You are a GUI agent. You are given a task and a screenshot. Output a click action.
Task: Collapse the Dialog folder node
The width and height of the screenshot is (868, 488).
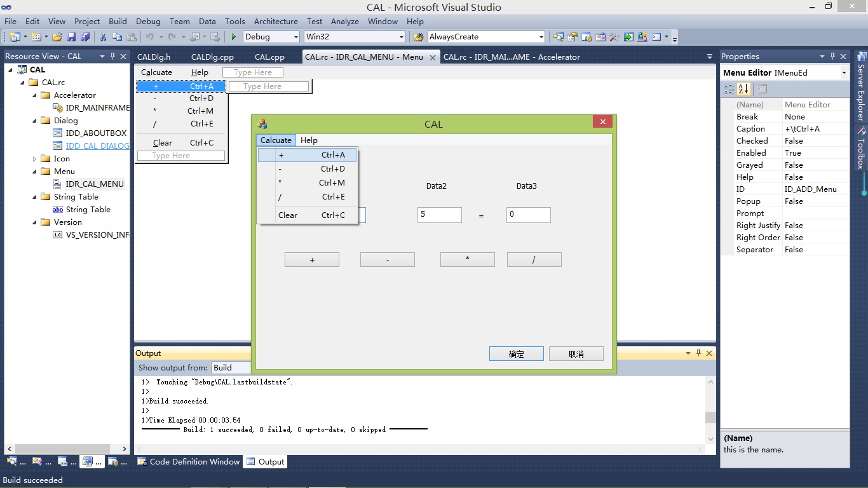click(34, 121)
